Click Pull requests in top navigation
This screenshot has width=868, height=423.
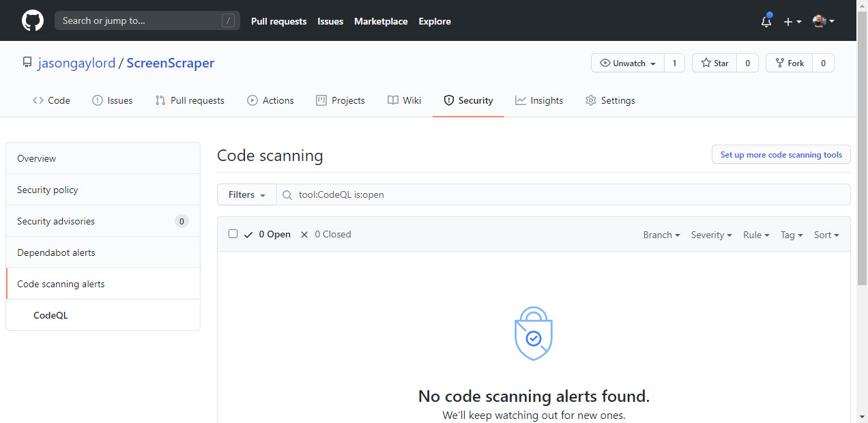[278, 21]
